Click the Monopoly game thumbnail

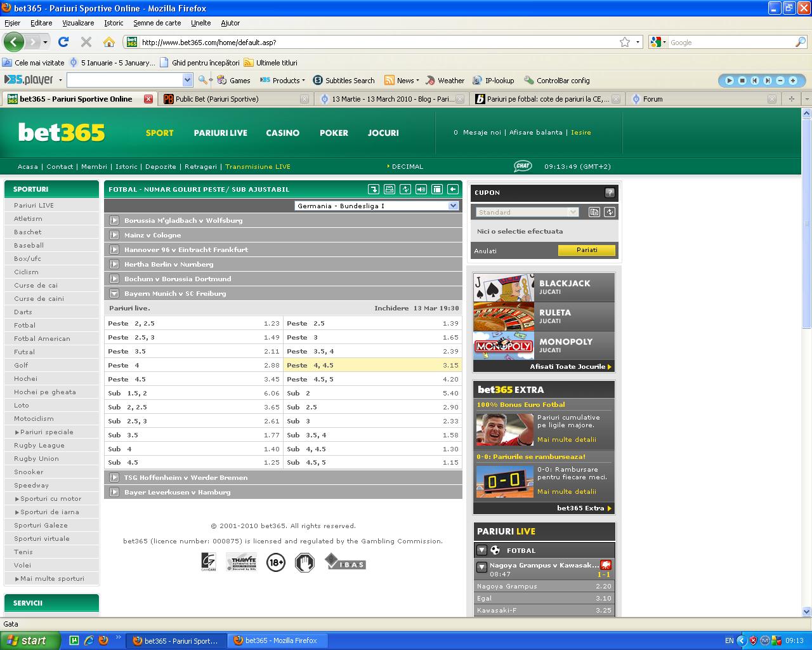click(x=504, y=346)
